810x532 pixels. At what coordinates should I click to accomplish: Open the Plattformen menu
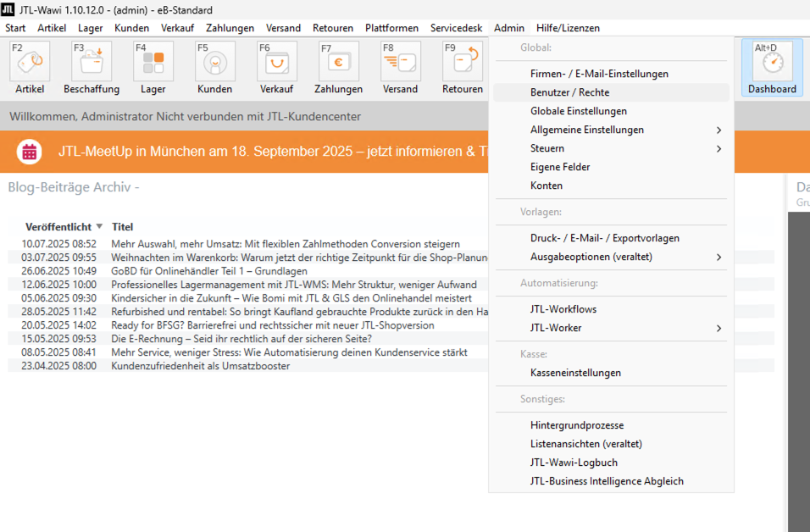pyautogui.click(x=391, y=28)
